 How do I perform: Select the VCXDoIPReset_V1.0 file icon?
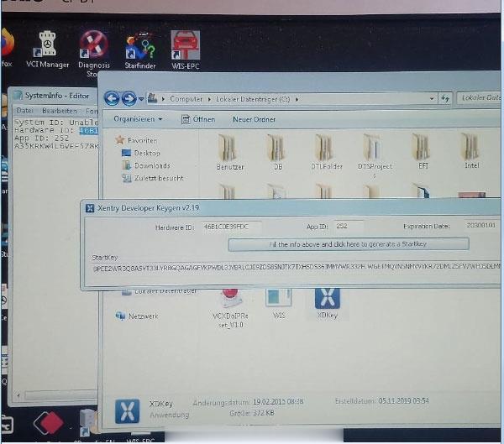pyautogui.click(x=230, y=309)
